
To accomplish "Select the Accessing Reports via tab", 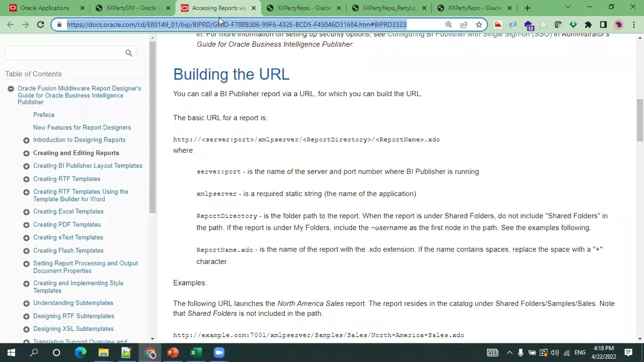I will pyautogui.click(x=218, y=8).
